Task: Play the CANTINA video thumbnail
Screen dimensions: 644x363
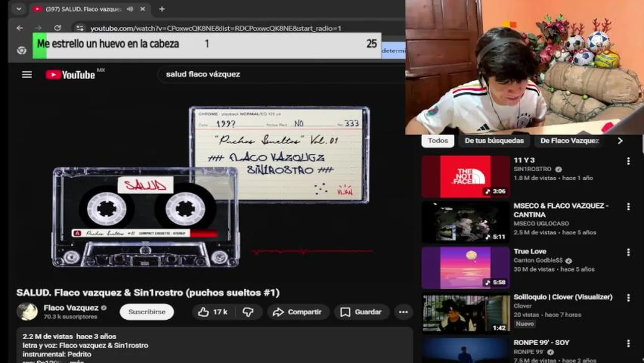Action: (466, 222)
